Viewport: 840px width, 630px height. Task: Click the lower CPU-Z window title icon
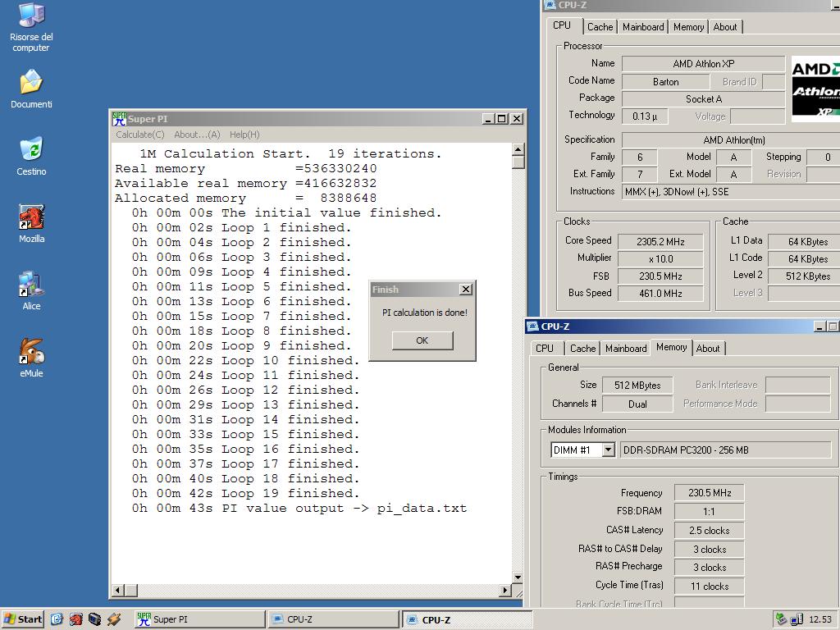(532, 326)
